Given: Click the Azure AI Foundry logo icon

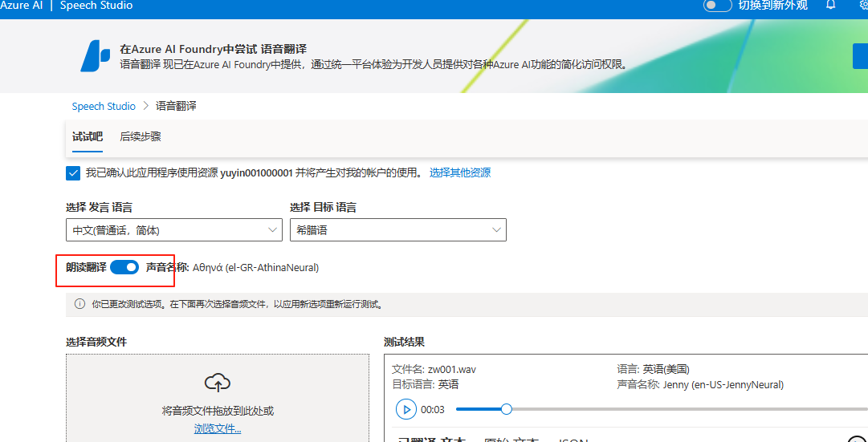Looking at the screenshot, I should point(96,56).
